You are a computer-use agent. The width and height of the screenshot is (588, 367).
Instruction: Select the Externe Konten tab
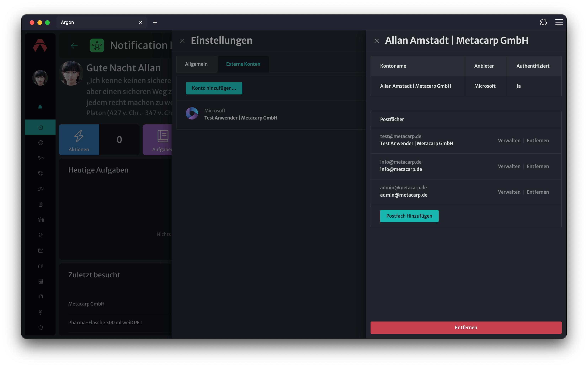click(243, 64)
